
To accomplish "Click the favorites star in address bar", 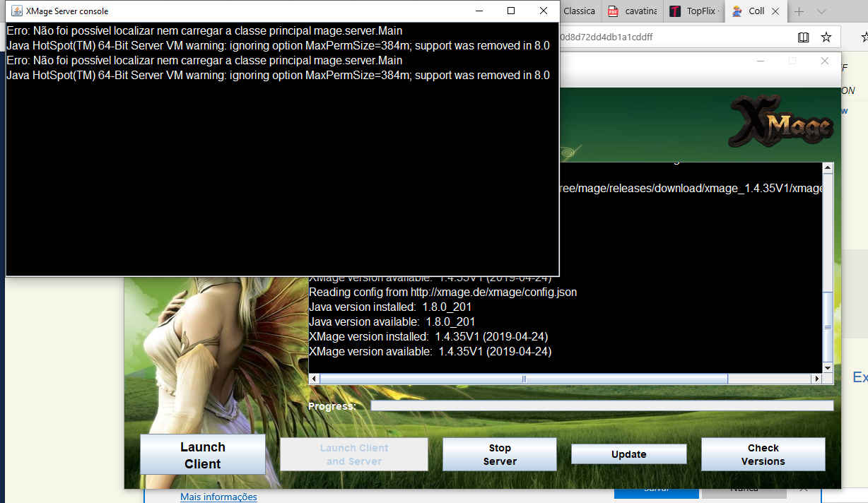I will [x=826, y=37].
